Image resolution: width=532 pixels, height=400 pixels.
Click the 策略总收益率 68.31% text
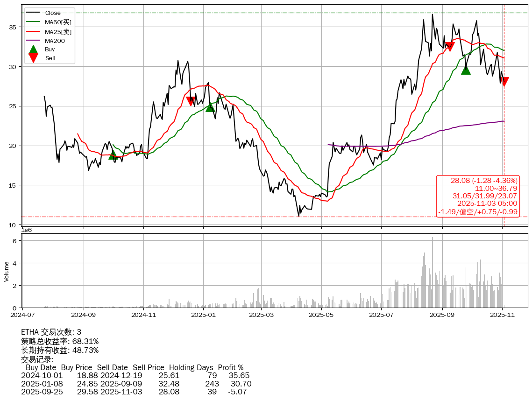[60, 341]
